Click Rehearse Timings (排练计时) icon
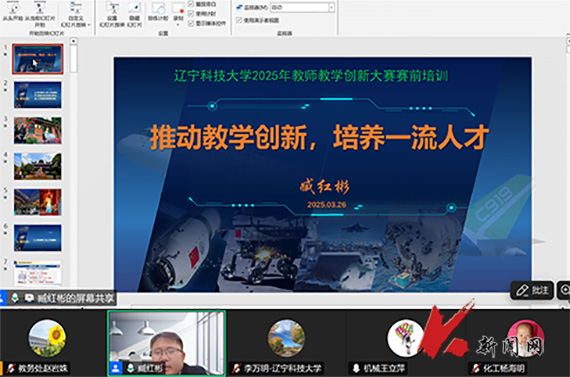The height and width of the screenshot is (377, 570). (x=158, y=12)
